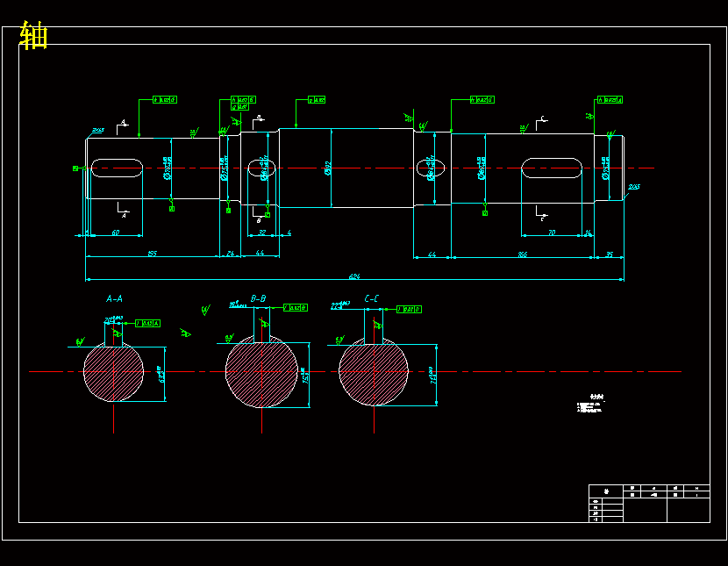
Task: Select the double-row tolerance frame above shaft
Action: point(243,103)
